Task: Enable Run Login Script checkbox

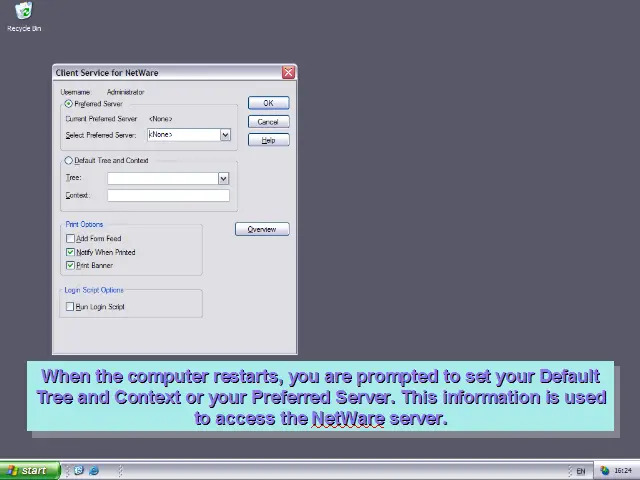Action: point(70,307)
